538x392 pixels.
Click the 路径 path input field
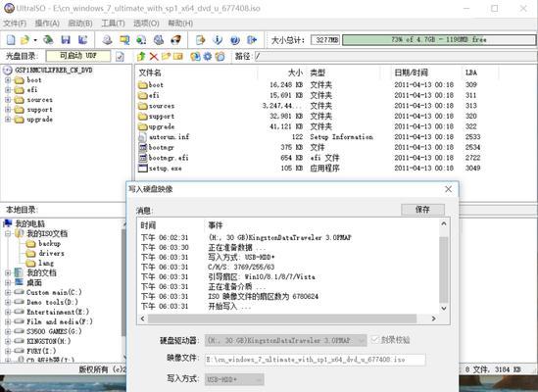(x=395, y=56)
